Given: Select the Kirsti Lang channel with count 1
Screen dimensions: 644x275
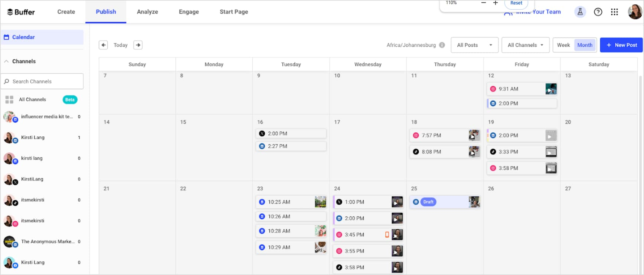Looking at the screenshot, I should tap(42, 137).
